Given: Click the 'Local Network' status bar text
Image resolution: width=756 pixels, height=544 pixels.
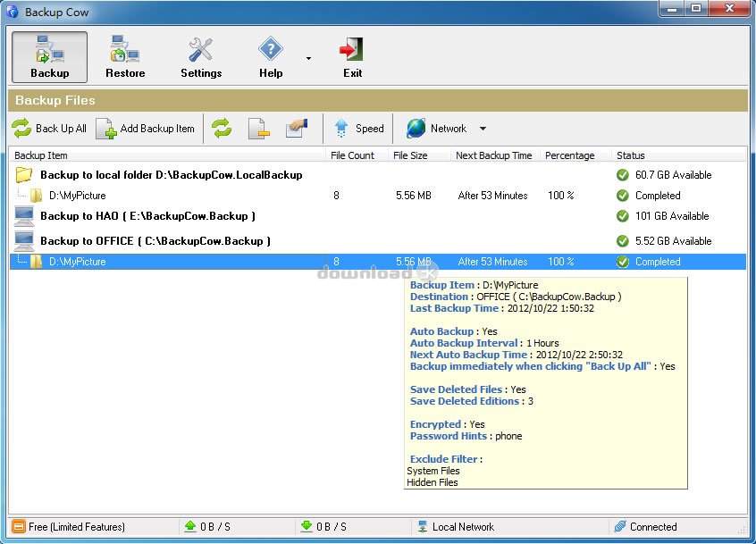Looking at the screenshot, I should (x=463, y=527).
